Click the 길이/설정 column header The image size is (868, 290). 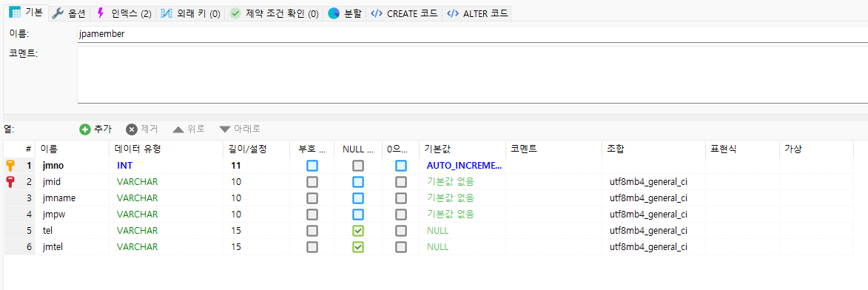point(256,149)
